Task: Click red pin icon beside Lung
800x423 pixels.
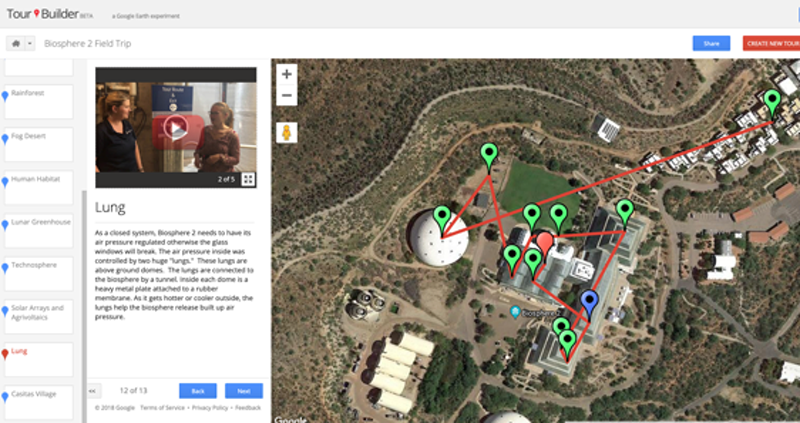Action: [5, 354]
